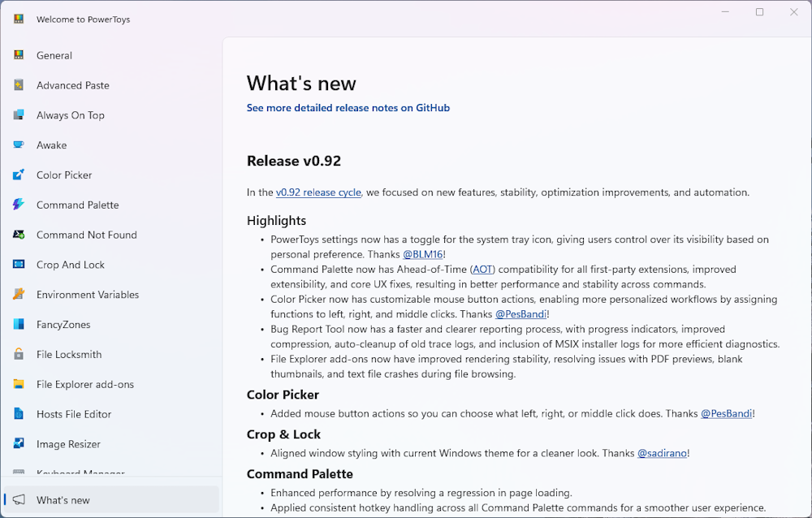Image resolution: width=812 pixels, height=518 pixels.
Task: Click the File Explorer add-ons folder icon
Action: point(19,384)
